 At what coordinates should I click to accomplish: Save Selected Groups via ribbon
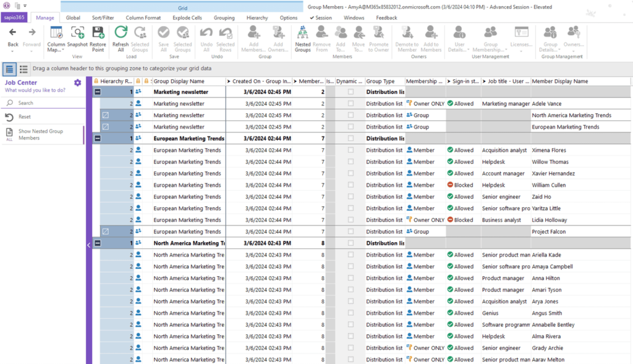click(x=182, y=39)
